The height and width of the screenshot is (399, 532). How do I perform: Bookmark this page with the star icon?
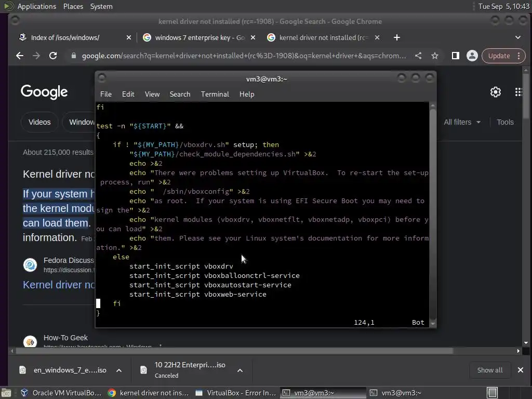point(435,56)
